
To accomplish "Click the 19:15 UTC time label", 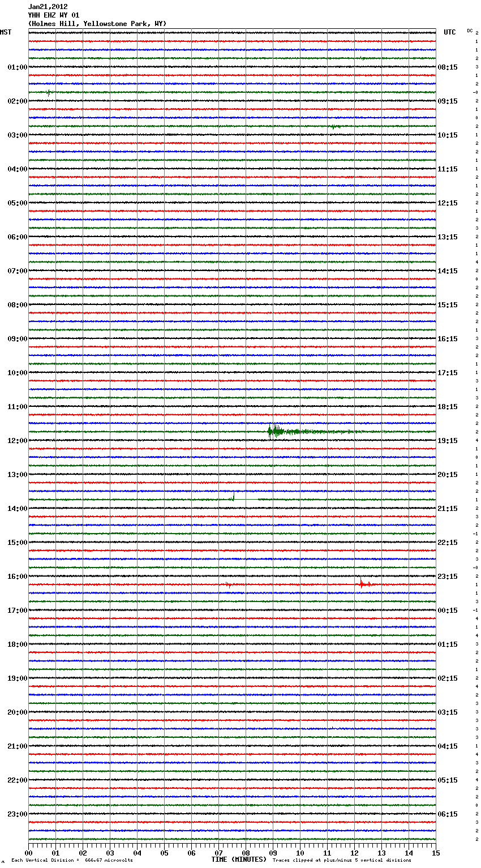I will click(x=448, y=441).
